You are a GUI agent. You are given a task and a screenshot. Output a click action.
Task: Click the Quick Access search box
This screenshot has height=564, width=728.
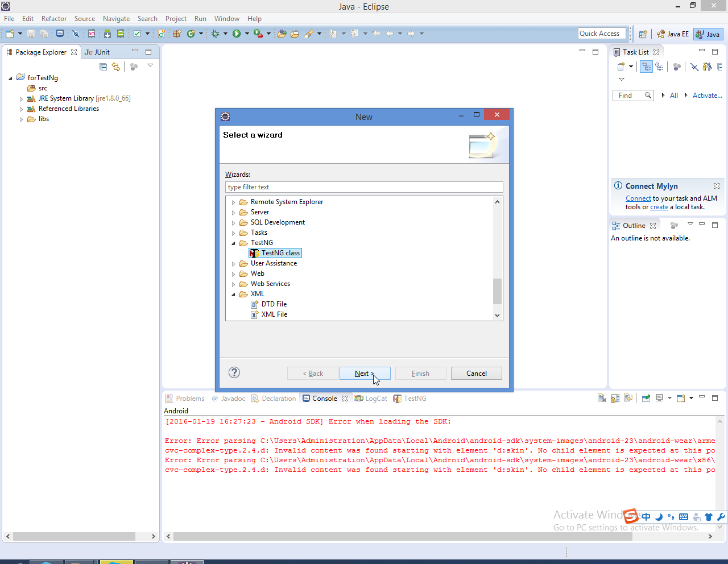pos(602,34)
